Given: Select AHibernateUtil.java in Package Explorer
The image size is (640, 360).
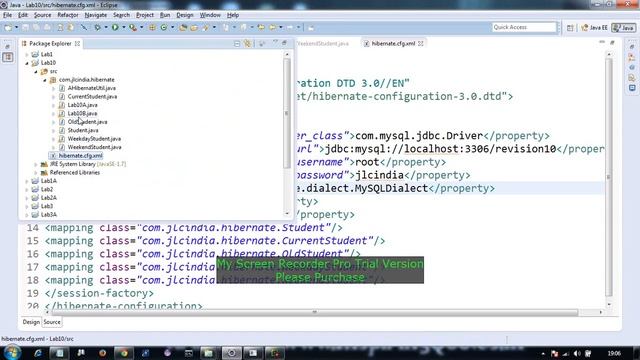Looking at the screenshot, I should click(92, 88).
